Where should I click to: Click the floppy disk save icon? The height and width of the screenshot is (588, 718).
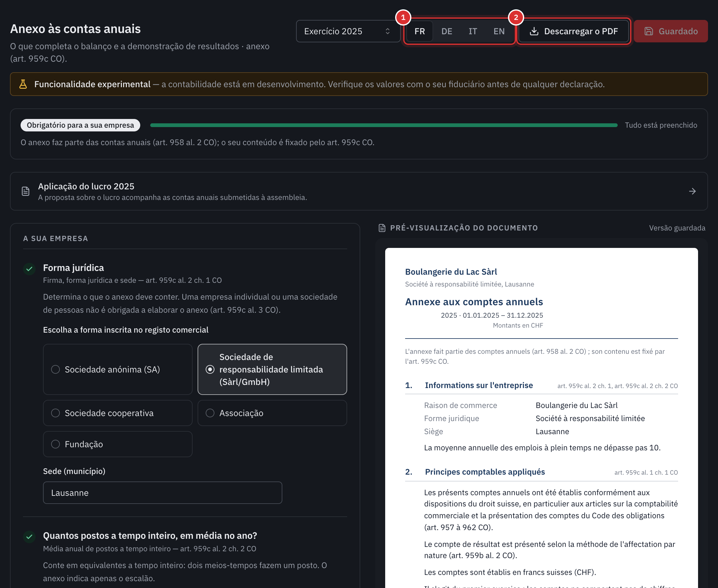[649, 31]
